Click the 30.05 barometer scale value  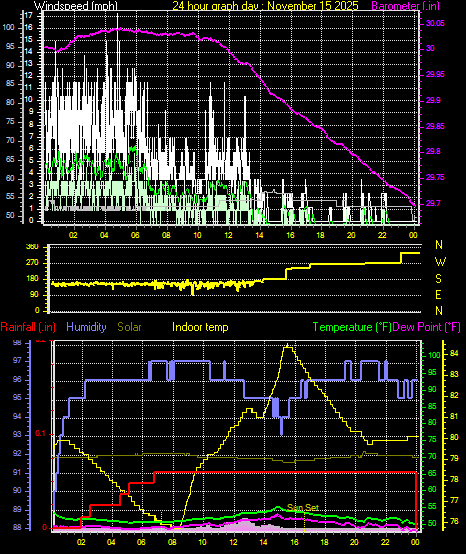point(435,24)
